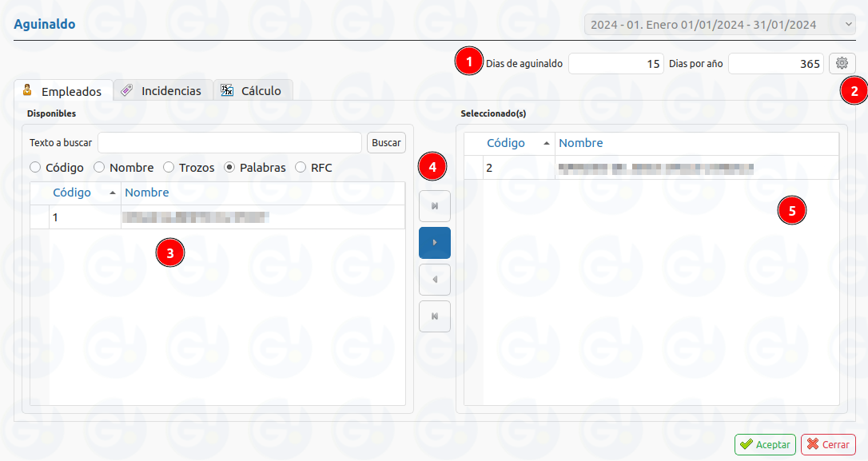Viewport: 868px width, 461px height.
Task: Adjust the Dias de aguinaldo value field
Action: point(615,63)
